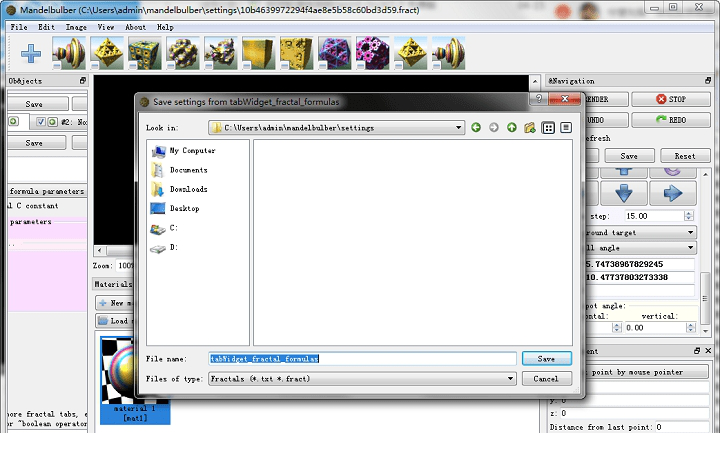Select the pink fractal toolbar preset
This screenshot has height=450, width=720.
point(372,53)
